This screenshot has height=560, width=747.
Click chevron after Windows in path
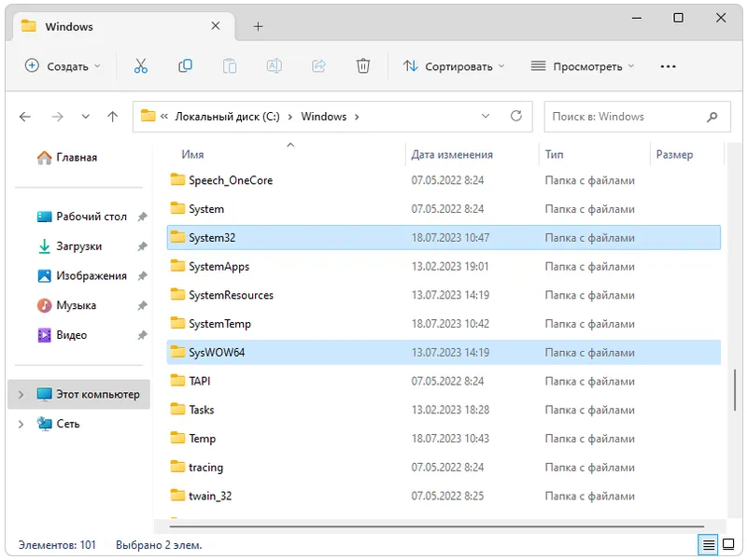click(357, 117)
